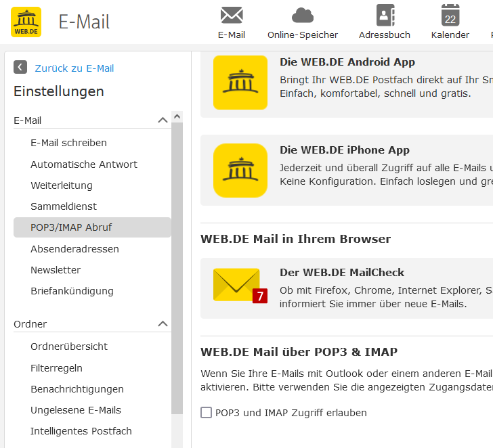Screen dimensions: 493x448
Task: Open the Adressbuch contact book icon
Action: pyautogui.click(x=385, y=15)
